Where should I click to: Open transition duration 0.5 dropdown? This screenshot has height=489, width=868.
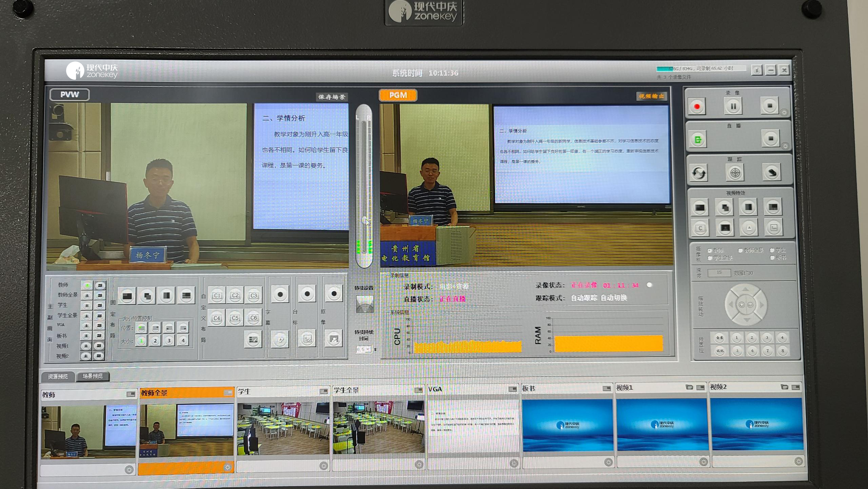click(368, 349)
